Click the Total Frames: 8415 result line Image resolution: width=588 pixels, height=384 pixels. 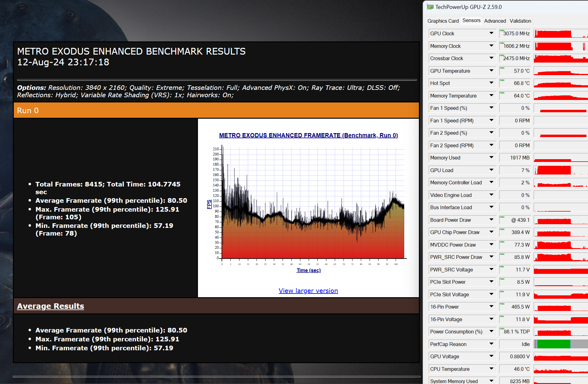108,188
